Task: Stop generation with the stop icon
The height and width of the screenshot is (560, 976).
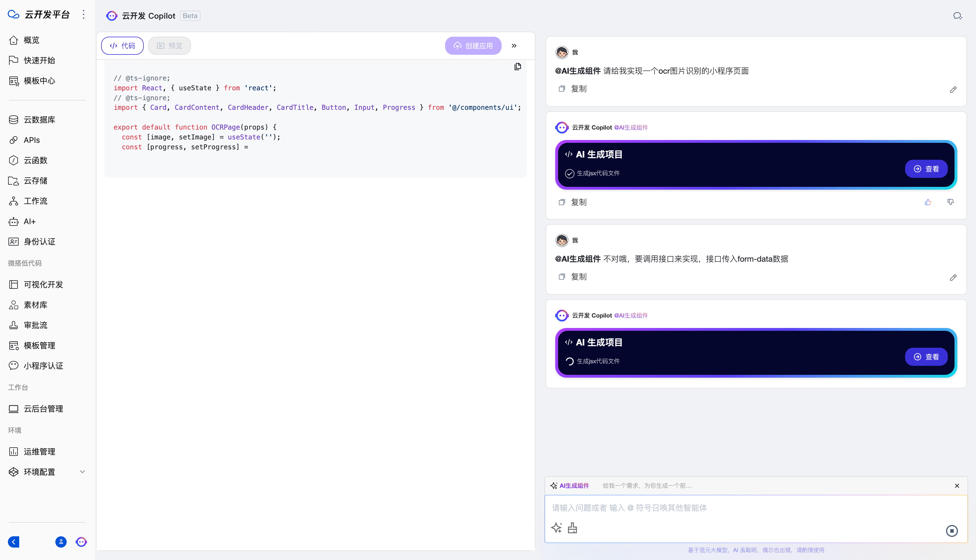Action: [x=952, y=531]
